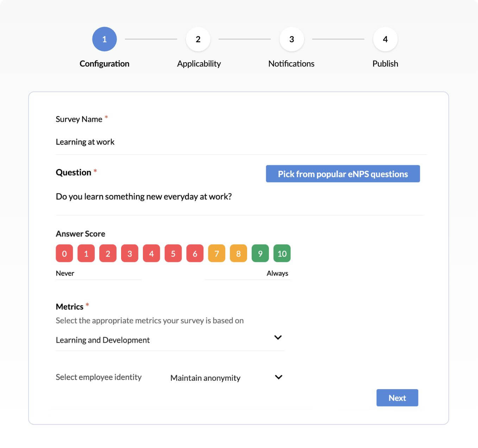Image resolution: width=478 pixels, height=448 pixels.
Task: Jump to step 2 Applicability circle
Action: 198,39
